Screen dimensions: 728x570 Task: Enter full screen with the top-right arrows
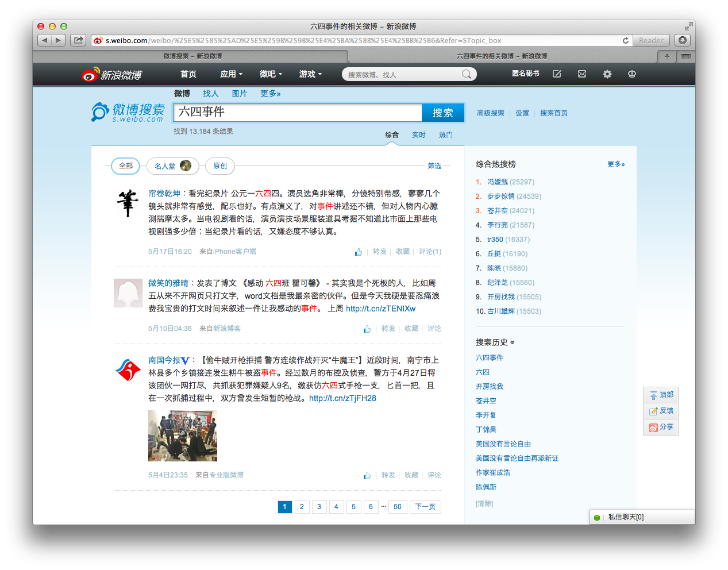(x=688, y=26)
